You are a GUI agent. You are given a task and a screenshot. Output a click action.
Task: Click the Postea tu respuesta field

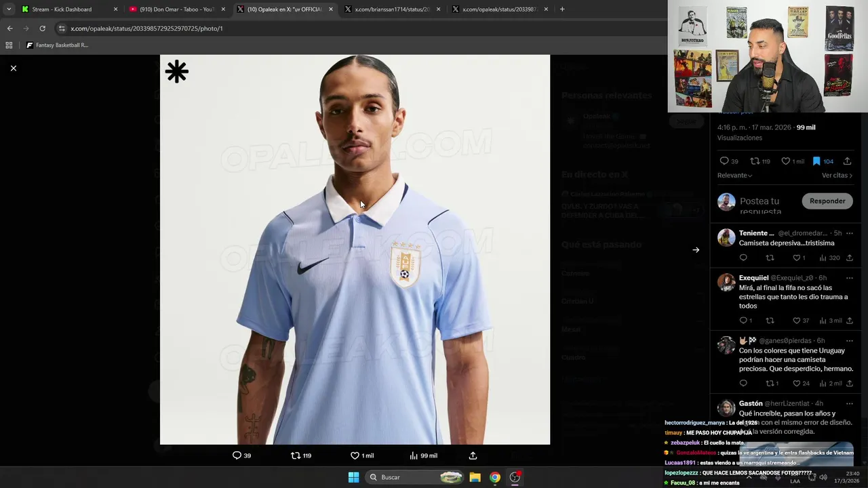[768, 206]
